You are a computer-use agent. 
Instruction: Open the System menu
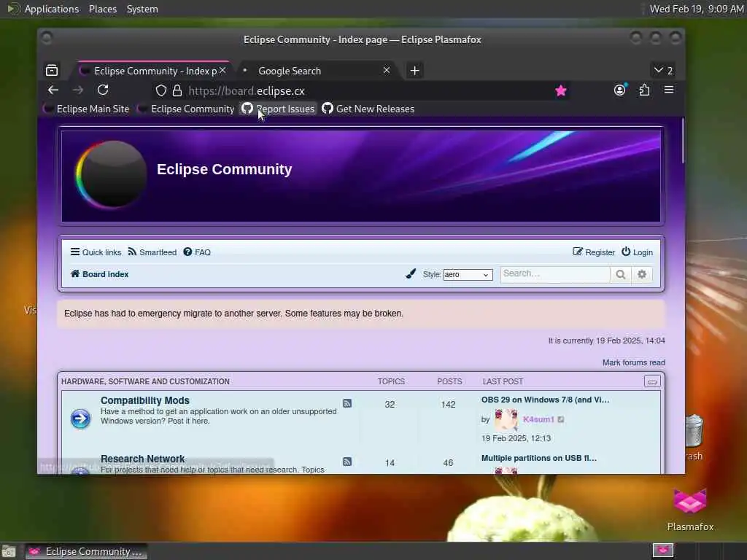click(x=142, y=9)
